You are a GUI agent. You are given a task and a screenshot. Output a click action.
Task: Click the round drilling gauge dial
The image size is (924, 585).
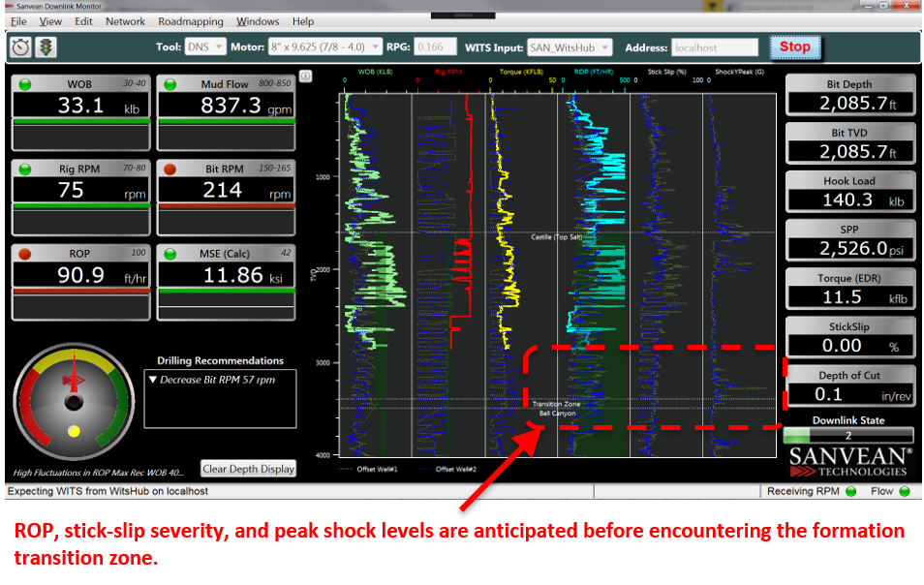74,402
